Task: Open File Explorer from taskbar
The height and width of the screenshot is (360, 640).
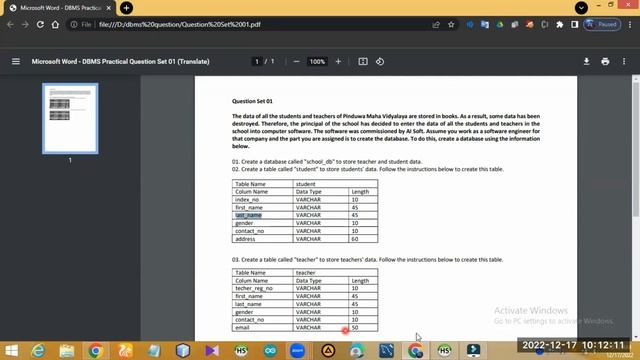Action: point(67,351)
